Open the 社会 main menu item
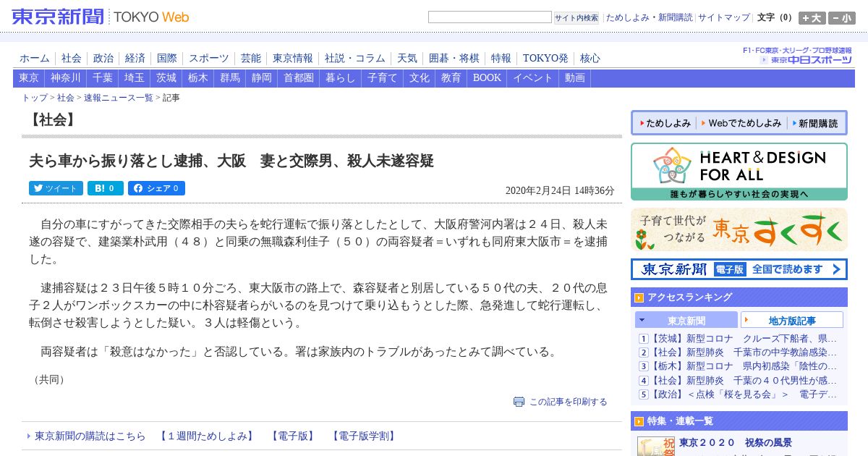This screenshot has height=456, width=868. pyautogui.click(x=72, y=59)
